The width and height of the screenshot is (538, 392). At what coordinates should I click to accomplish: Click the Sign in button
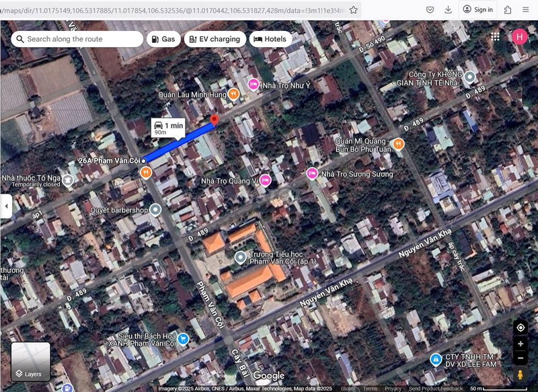pos(477,9)
